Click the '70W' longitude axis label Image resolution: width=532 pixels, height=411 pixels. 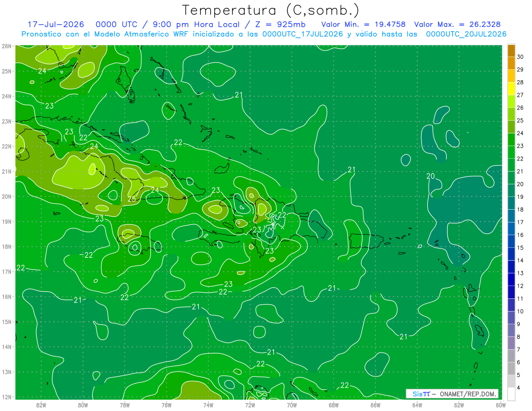coord(292,405)
